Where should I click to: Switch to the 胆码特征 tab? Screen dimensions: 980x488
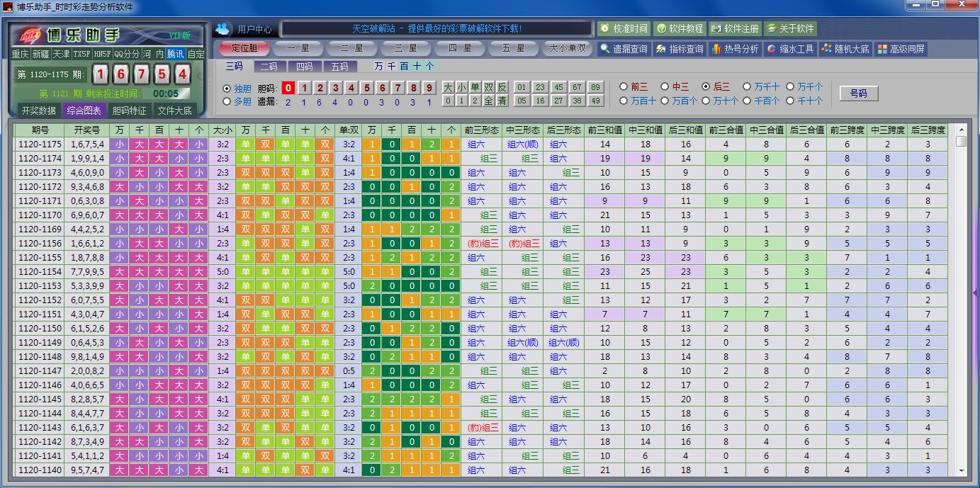tap(129, 110)
